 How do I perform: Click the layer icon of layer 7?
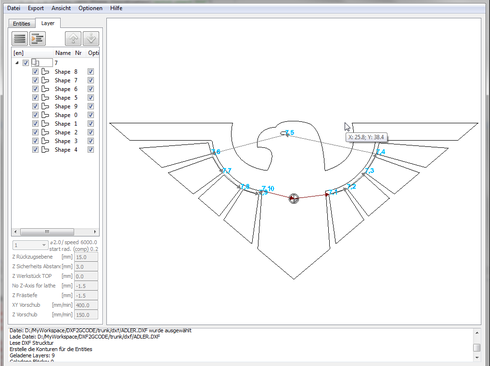click(x=36, y=62)
